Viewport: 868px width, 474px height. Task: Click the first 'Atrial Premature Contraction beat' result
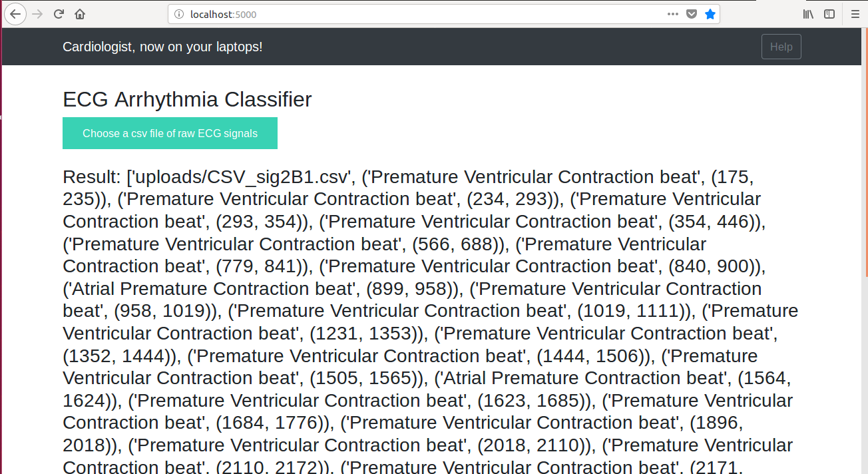[210, 288]
